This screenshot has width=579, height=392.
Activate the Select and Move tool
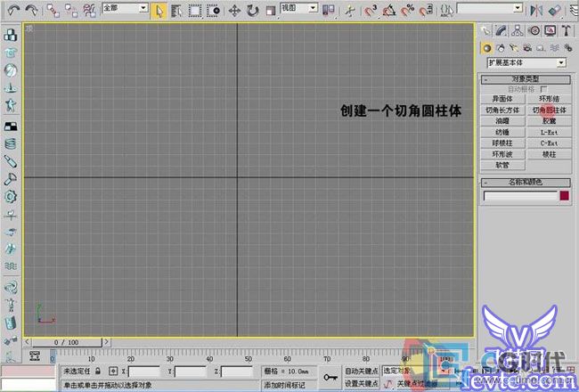click(234, 11)
